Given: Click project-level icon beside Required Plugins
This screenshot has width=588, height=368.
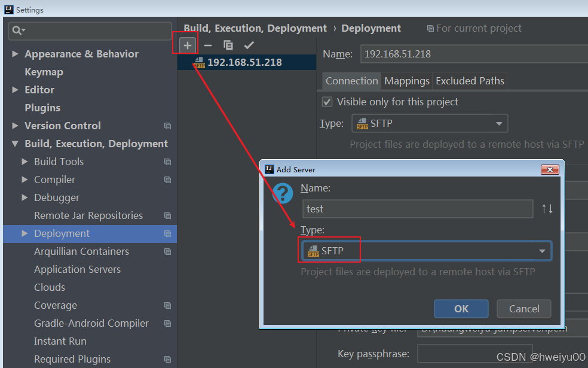Looking at the screenshot, I should click(168, 360).
